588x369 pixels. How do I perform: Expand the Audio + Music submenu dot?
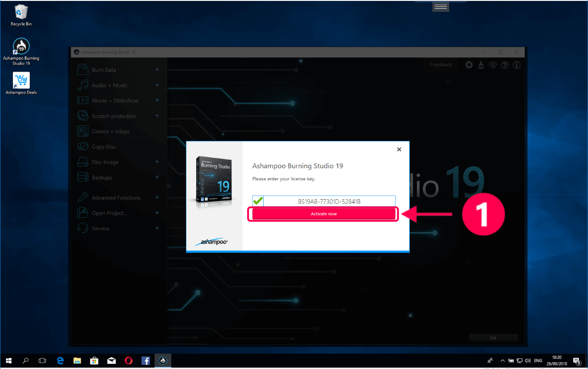coord(157,85)
